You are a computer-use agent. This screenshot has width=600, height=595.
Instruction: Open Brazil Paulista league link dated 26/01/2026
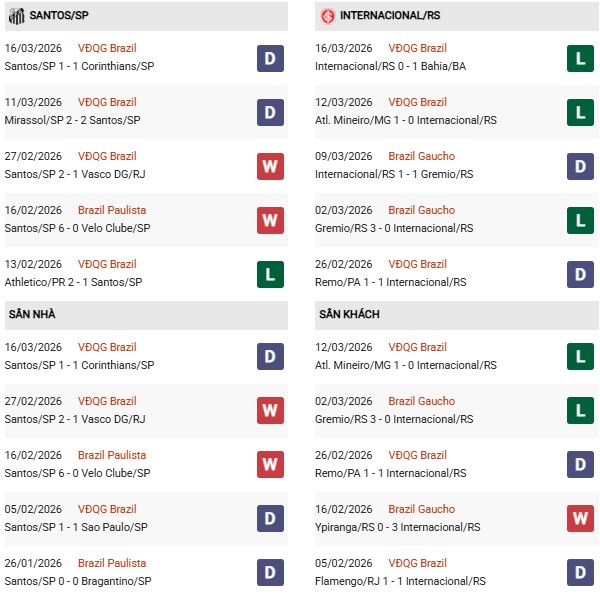(x=112, y=563)
